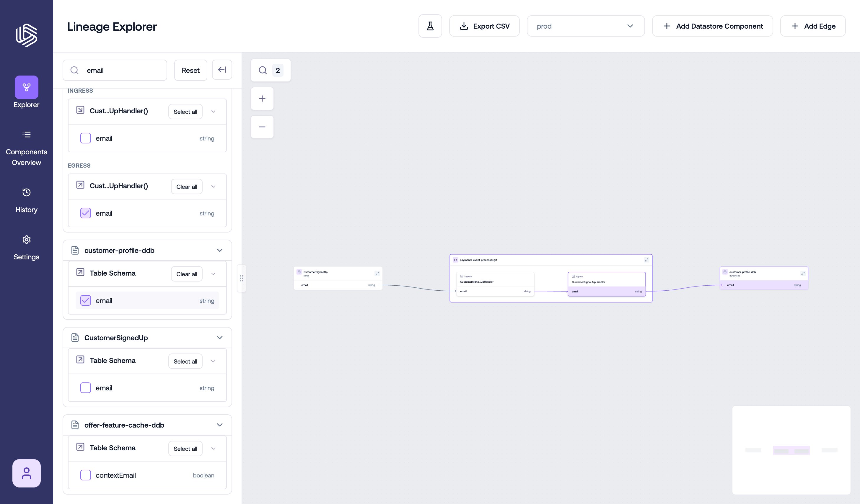
Task: Click the Export CSV button
Action: [x=484, y=26]
